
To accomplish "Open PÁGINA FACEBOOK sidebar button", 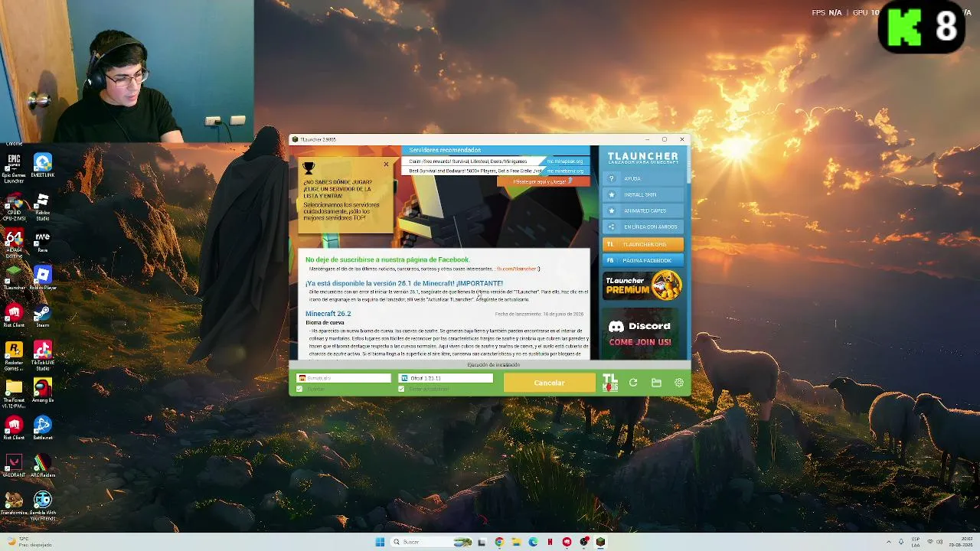I will (x=643, y=260).
